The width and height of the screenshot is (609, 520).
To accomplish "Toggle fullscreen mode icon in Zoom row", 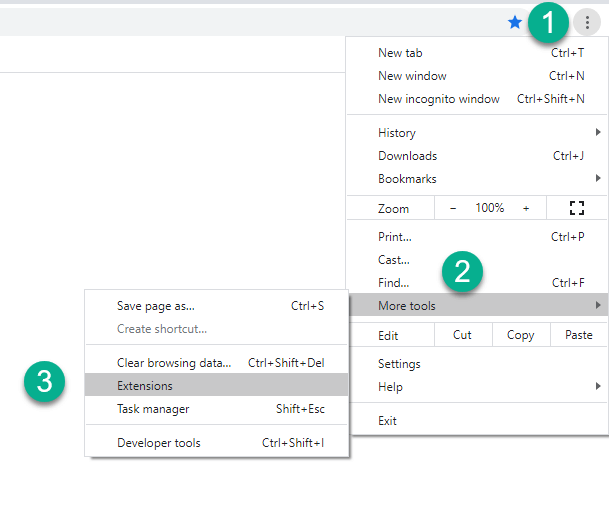I will coord(577,208).
